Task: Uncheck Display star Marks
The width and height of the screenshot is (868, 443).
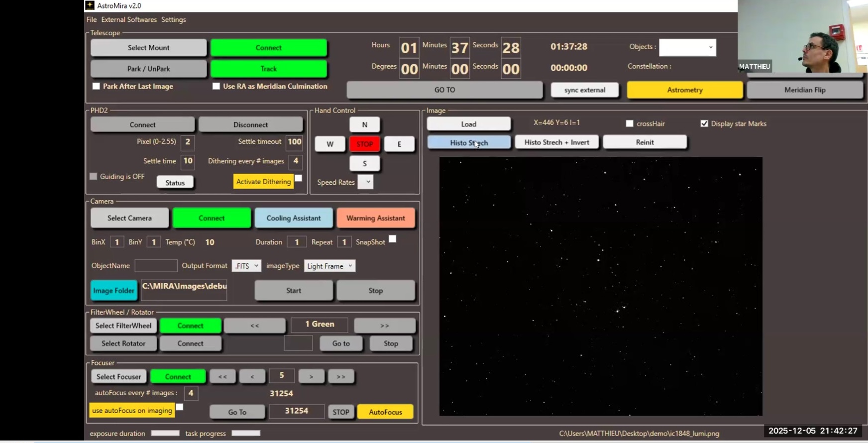Action: 704,123
